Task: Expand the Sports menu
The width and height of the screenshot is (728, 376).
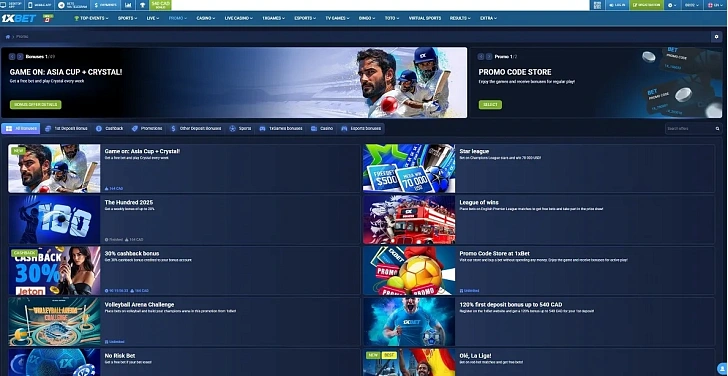Action: [x=127, y=18]
